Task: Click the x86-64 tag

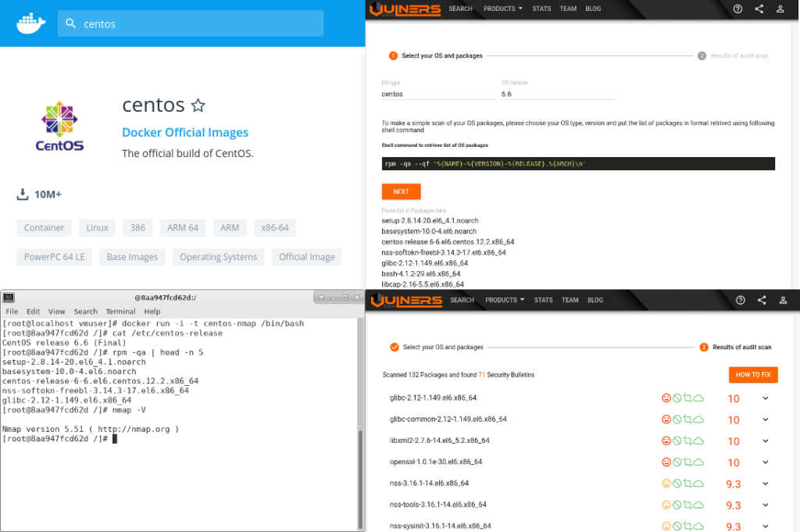Action: click(x=274, y=228)
